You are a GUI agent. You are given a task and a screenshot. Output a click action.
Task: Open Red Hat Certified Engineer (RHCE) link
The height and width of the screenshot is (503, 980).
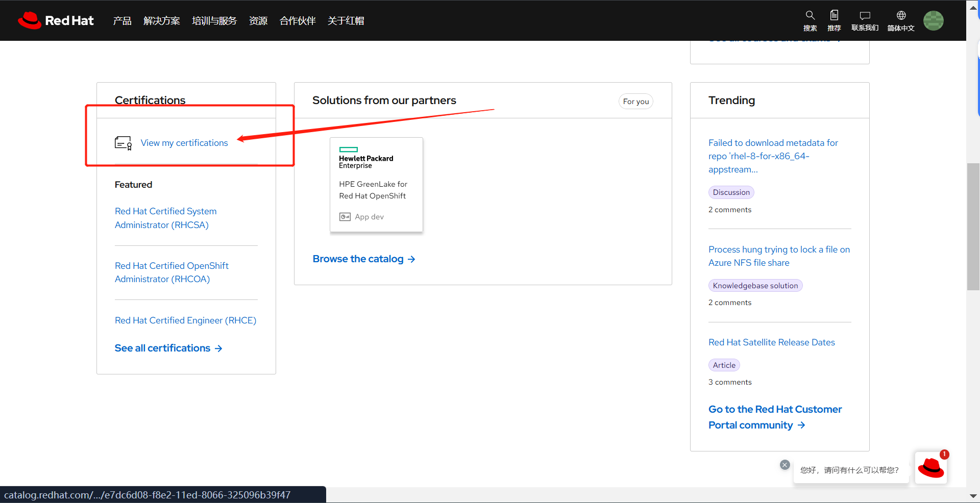tap(185, 320)
